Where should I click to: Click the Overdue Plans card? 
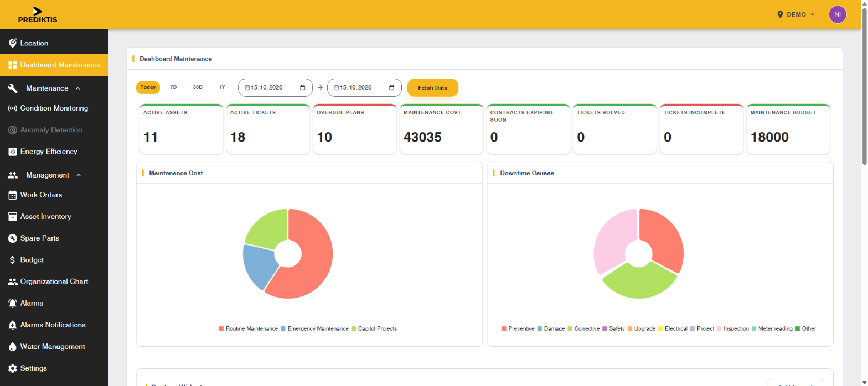tap(355, 129)
